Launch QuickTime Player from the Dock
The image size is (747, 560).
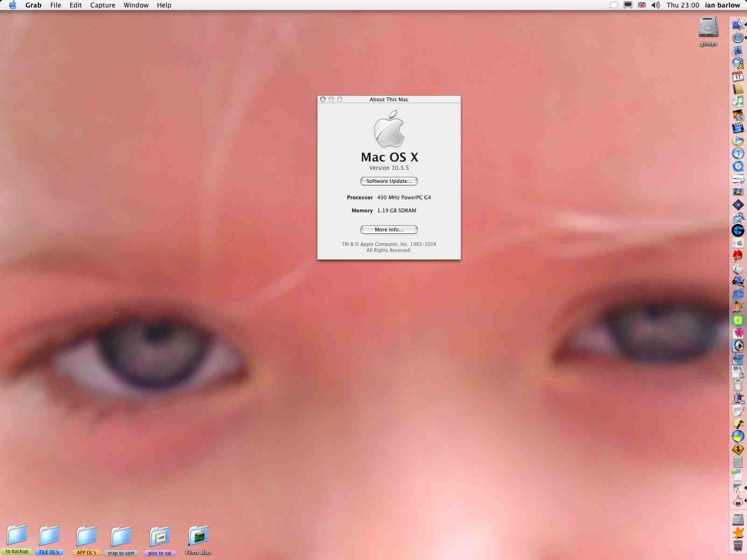pos(738,166)
